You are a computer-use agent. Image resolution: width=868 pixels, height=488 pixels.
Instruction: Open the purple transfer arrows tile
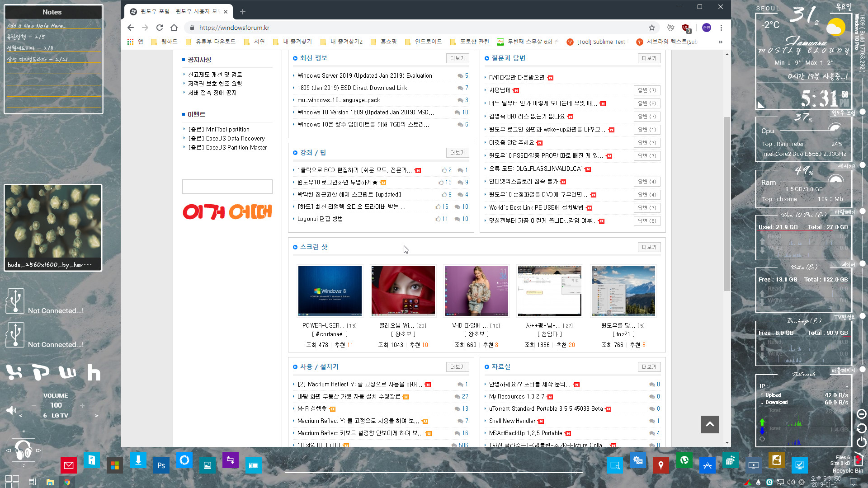pos(230,460)
